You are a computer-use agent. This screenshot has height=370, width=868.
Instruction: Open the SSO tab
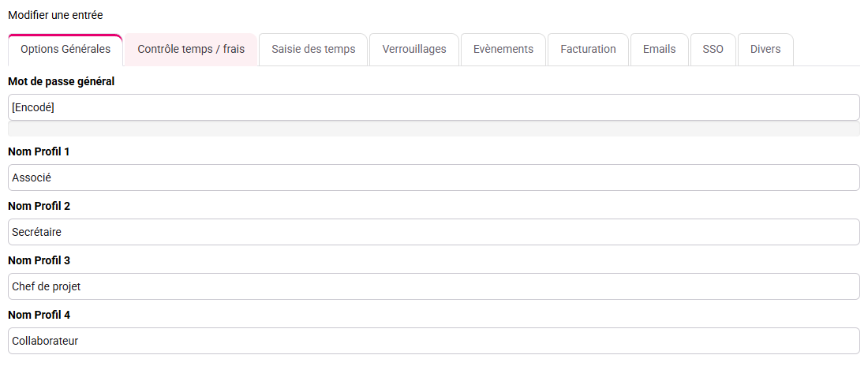click(x=713, y=50)
